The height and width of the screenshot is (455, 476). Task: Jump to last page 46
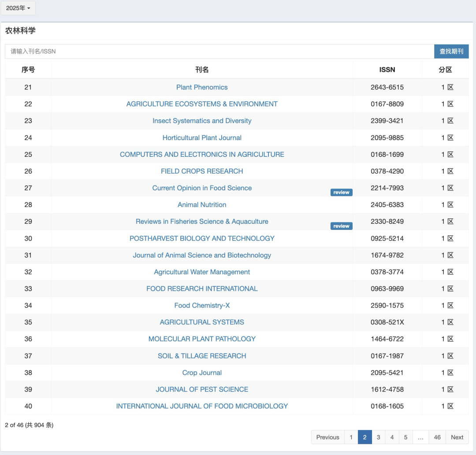[437, 437]
